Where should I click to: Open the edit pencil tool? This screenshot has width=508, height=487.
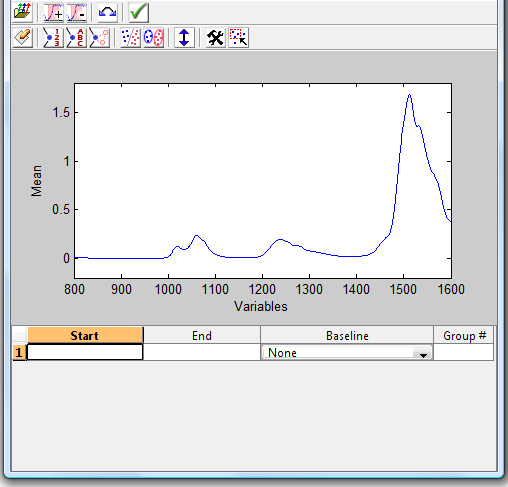click(x=22, y=37)
